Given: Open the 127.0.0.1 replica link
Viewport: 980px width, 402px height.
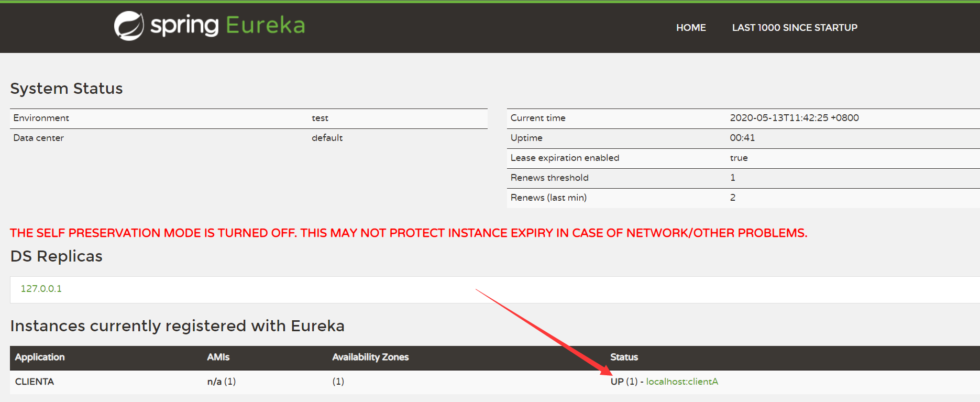Looking at the screenshot, I should point(41,289).
